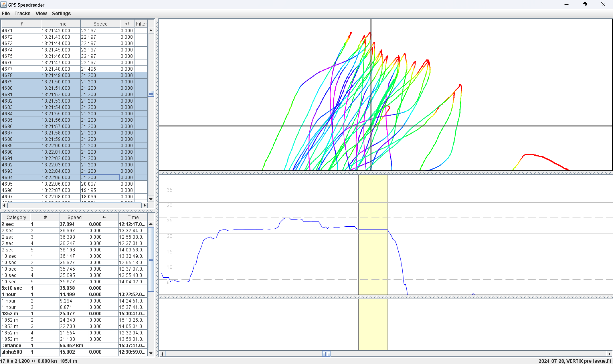
Task: Click the yellow highlighted selection in speed graph
Action: [373, 235]
